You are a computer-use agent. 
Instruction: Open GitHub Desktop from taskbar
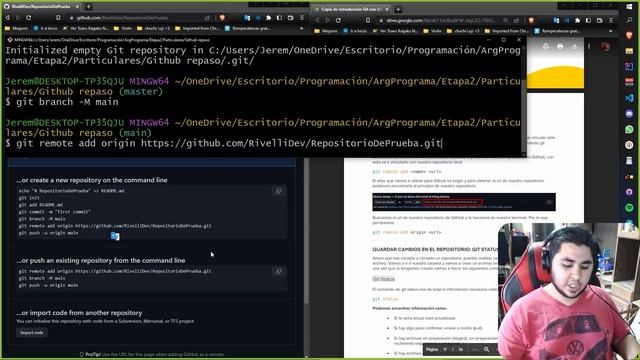[x=629, y=192]
